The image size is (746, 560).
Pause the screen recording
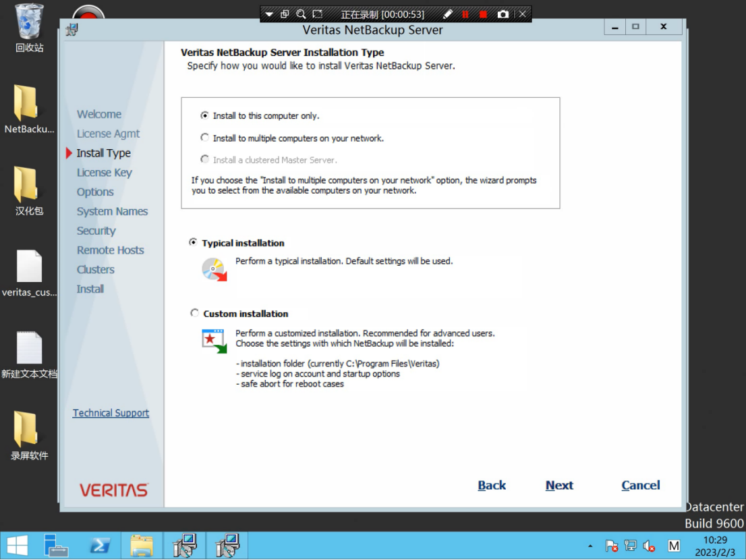pos(465,14)
